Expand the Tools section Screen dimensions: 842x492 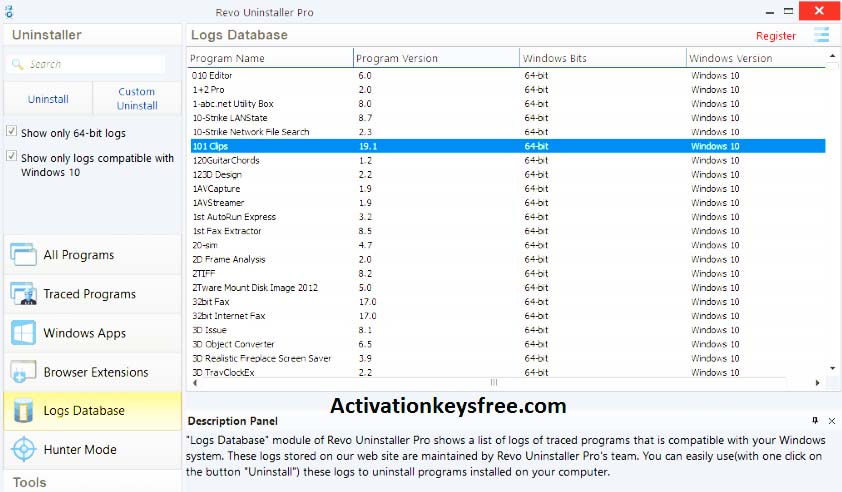coord(92,482)
